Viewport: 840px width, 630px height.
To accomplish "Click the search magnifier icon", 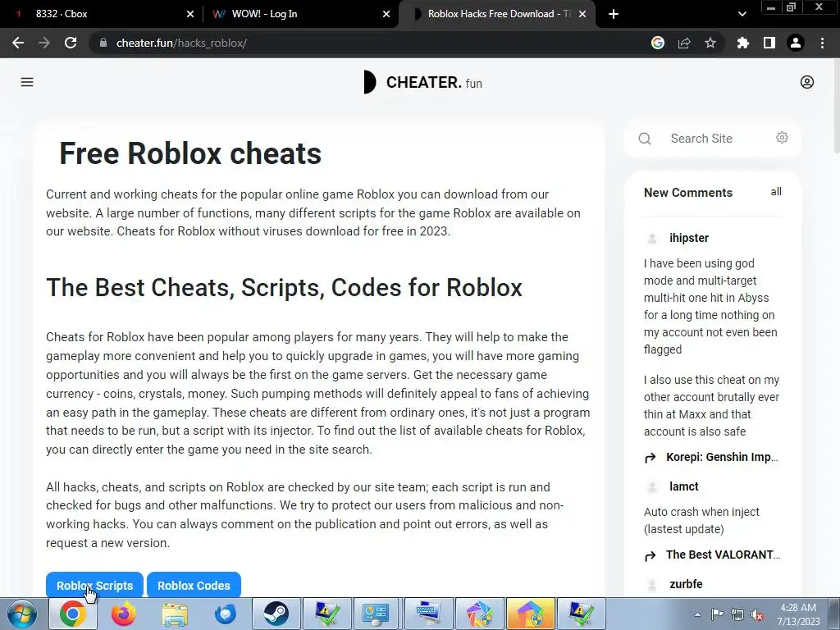I will [645, 139].
